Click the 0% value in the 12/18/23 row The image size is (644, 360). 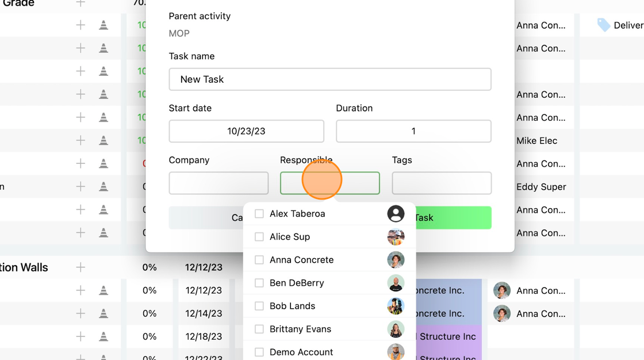149,336
